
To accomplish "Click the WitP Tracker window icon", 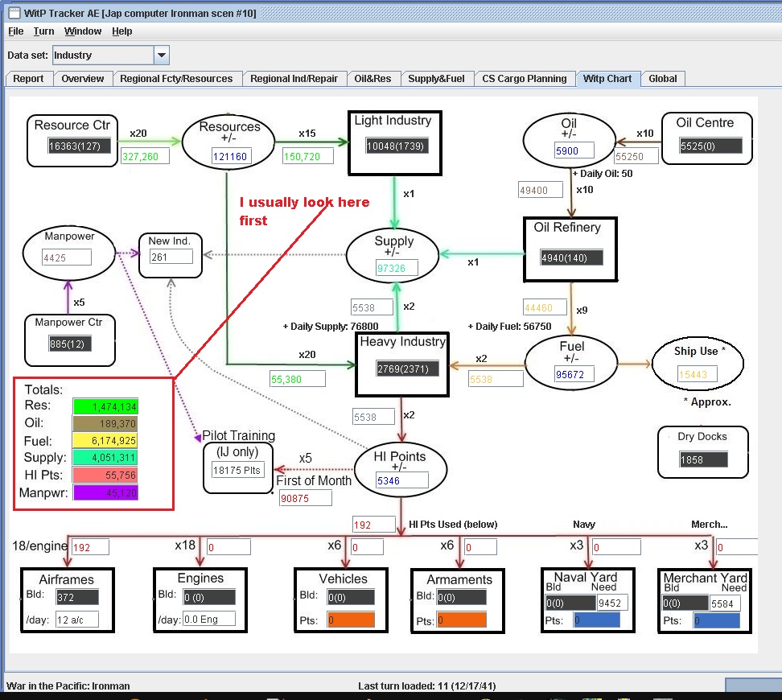I will [14, 13].
